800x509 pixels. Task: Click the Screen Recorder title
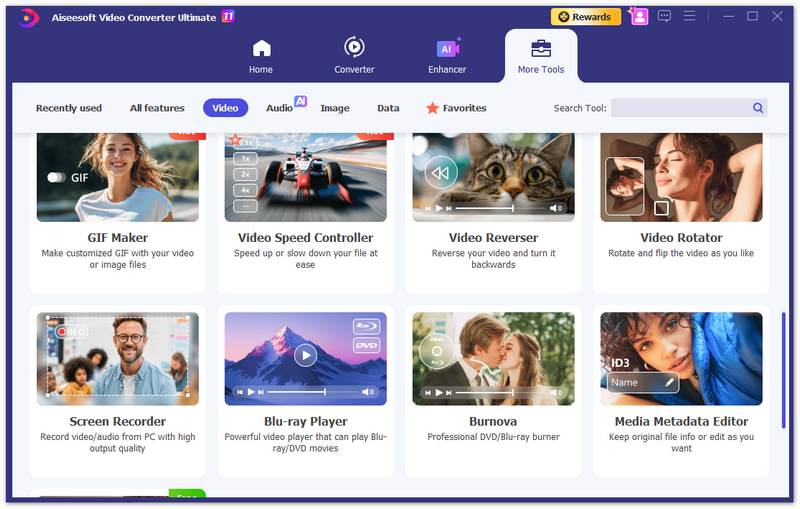coord(118,421)
